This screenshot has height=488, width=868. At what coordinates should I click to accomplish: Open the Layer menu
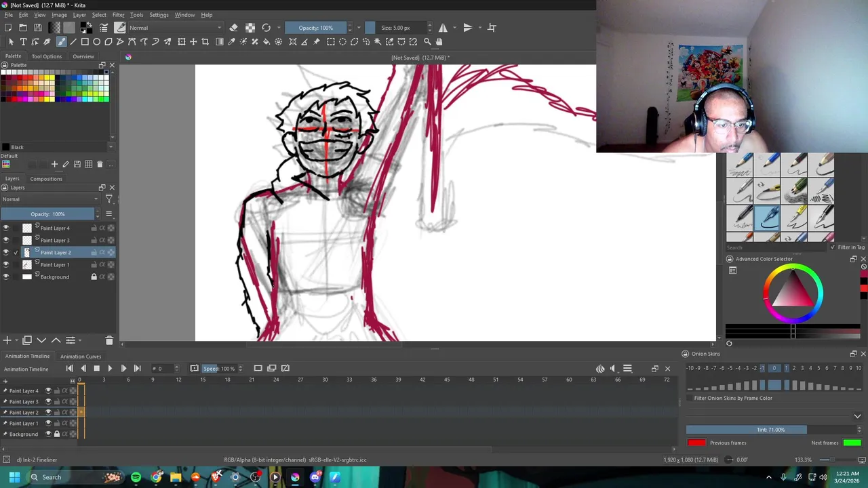tap(79, 15)
